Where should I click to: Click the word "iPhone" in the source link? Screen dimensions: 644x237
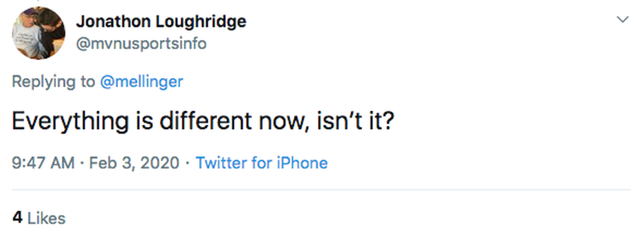[302, 163]
